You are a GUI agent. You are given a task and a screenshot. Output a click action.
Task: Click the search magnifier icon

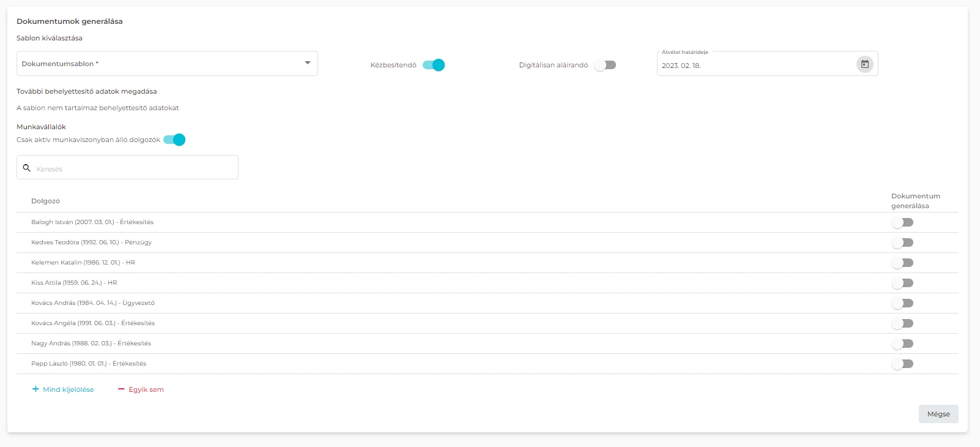point(27,168)
